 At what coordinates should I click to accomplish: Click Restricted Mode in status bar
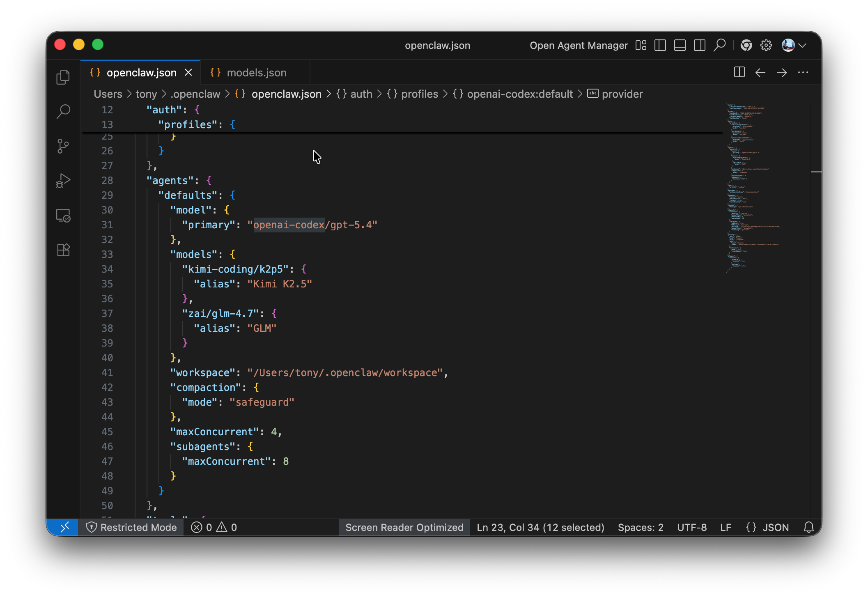132,527
